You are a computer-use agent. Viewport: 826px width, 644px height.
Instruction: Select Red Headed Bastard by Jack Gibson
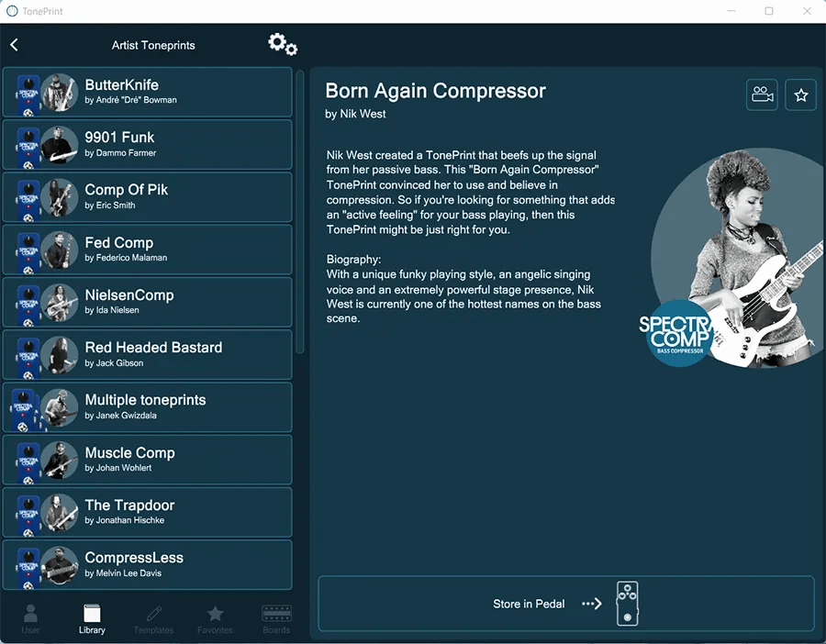pyautogui.click(x=147, y=354)
